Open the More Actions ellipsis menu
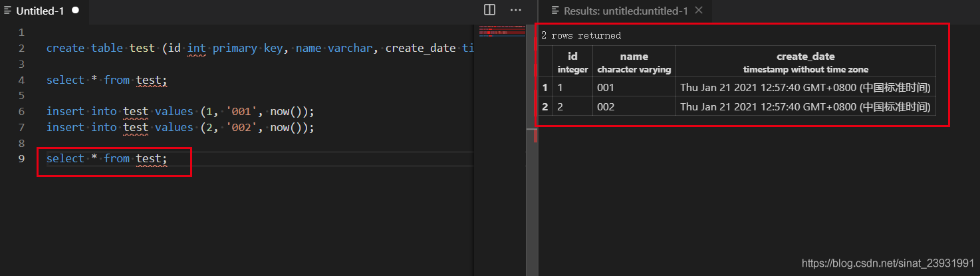This screenshot has width=980, height=276. [x=516, y=10]
